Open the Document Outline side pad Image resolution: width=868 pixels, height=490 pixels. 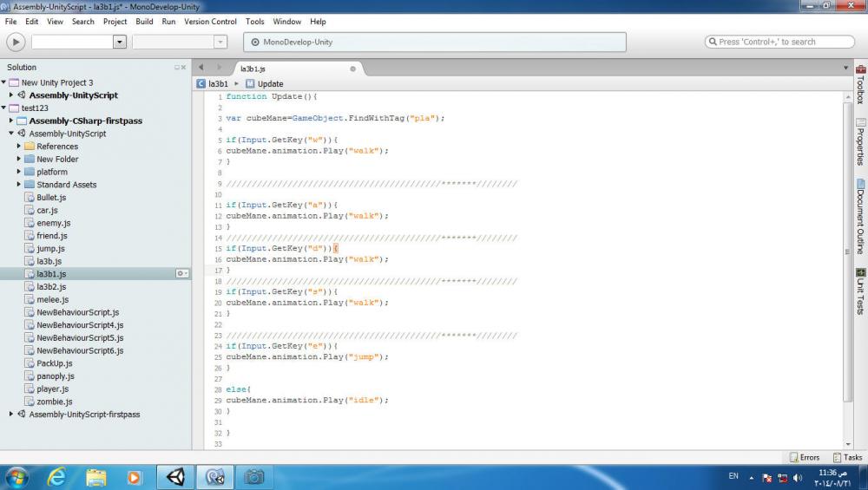click(x=860, y=216)
